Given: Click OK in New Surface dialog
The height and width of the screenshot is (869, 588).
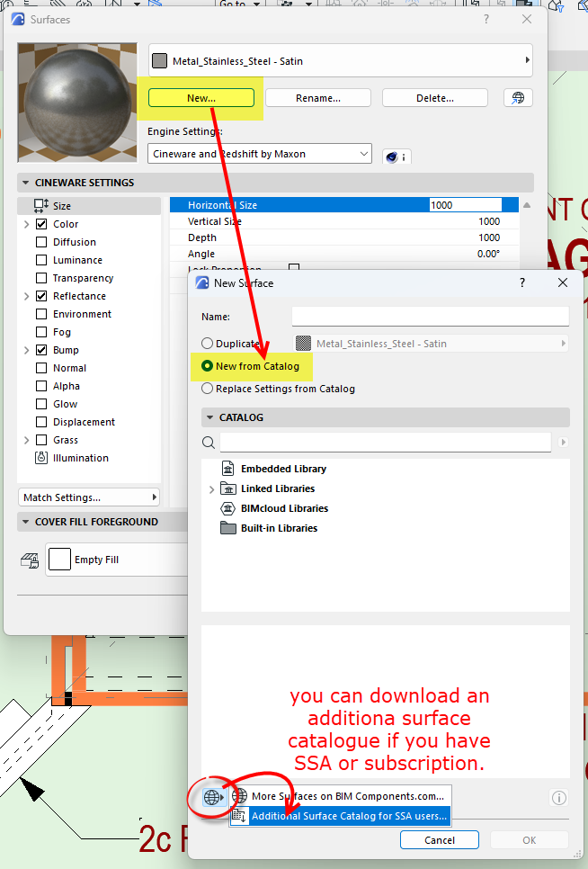Looking at the screenshot, I should click(x=530, y=840).
